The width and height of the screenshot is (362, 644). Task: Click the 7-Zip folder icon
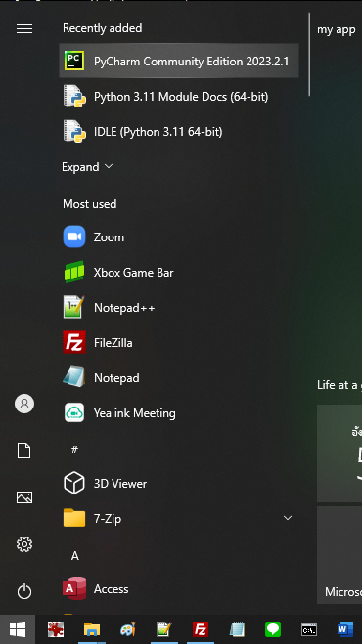(x=74, y=518)
